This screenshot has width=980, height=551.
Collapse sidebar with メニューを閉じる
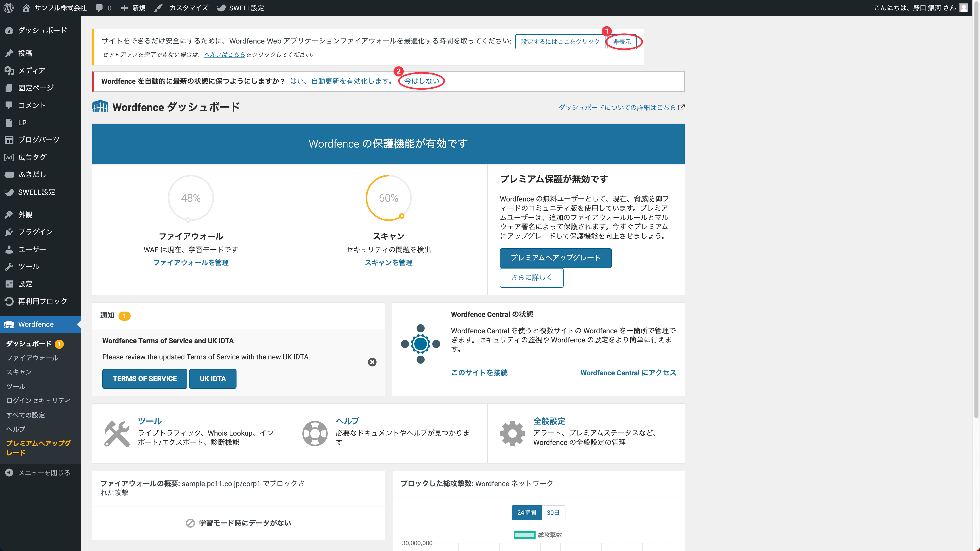click(x=38, y=473)
